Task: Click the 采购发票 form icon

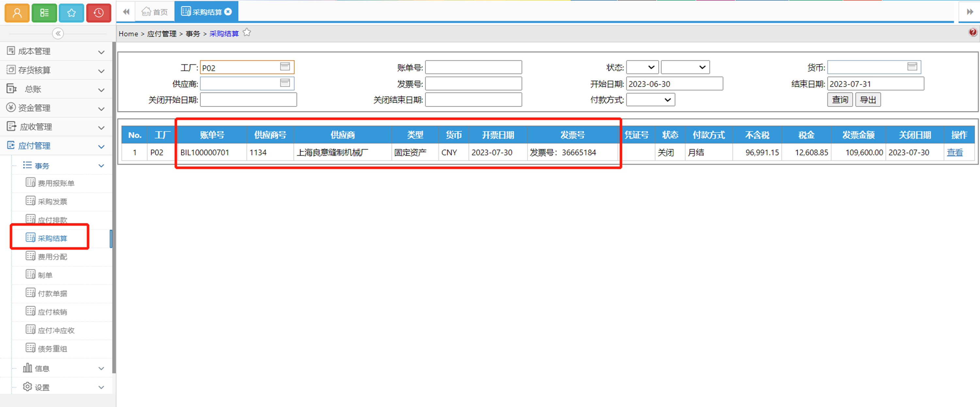Action: (30, 201)
